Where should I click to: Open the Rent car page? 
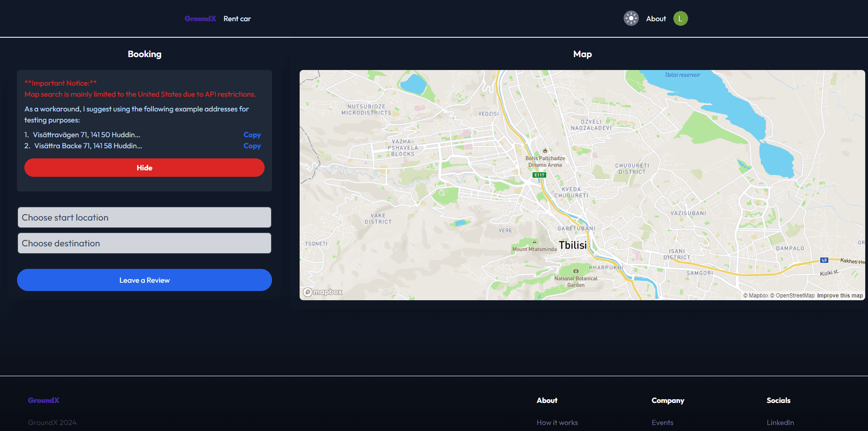click(237, 19)
